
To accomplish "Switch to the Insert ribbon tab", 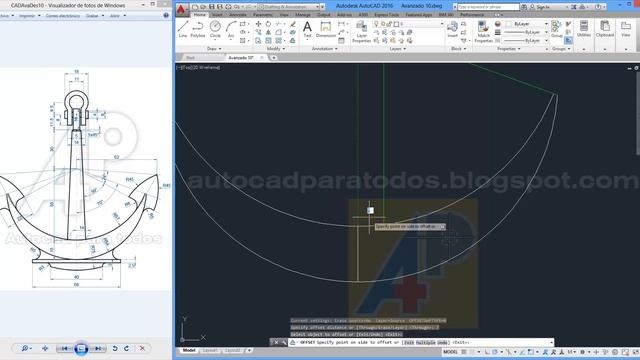I will coord(217,15).
